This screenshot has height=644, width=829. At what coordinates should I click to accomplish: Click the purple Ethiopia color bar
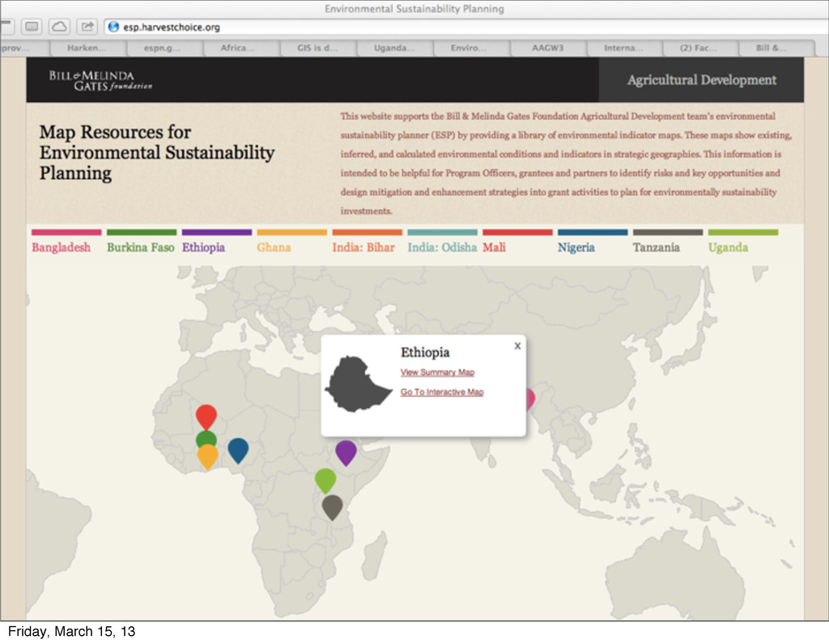[217, 232]
